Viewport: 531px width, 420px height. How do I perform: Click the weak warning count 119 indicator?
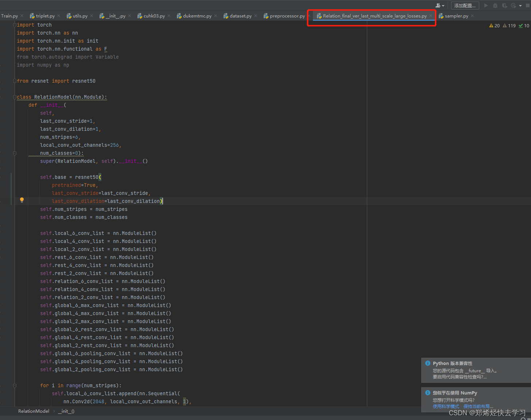tap(509, 26)
